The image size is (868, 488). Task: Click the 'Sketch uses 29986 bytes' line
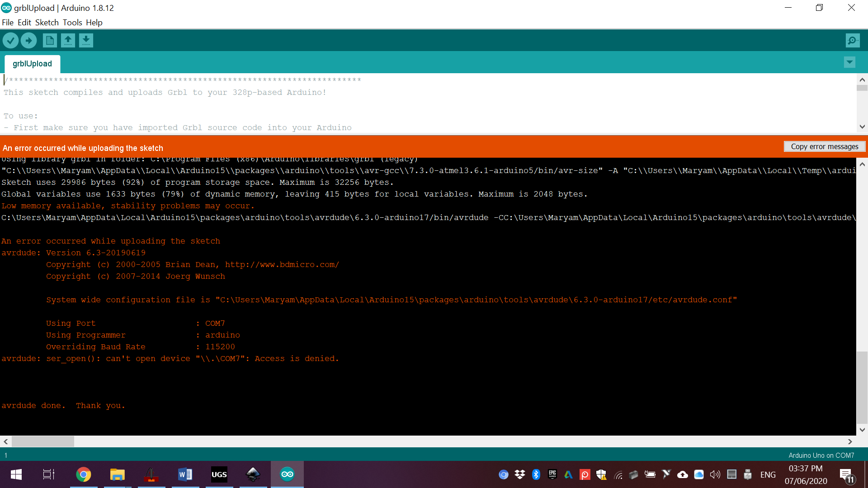pos(198,182)
